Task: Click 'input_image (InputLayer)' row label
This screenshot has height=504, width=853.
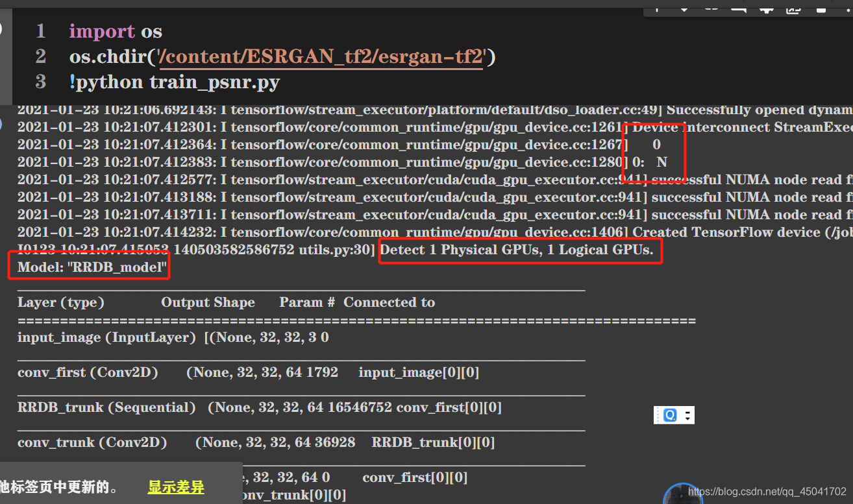Action: pos(106,337)
